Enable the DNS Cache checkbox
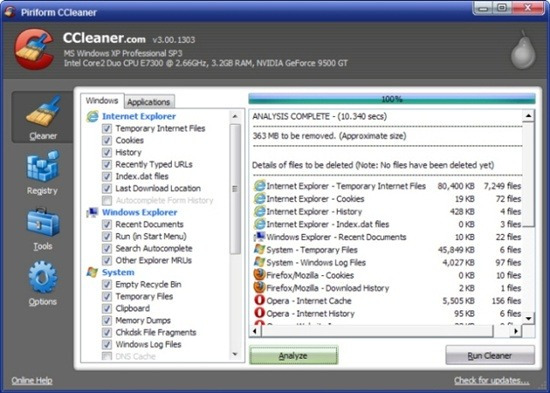The image size is (550, 393). (107, 356)
